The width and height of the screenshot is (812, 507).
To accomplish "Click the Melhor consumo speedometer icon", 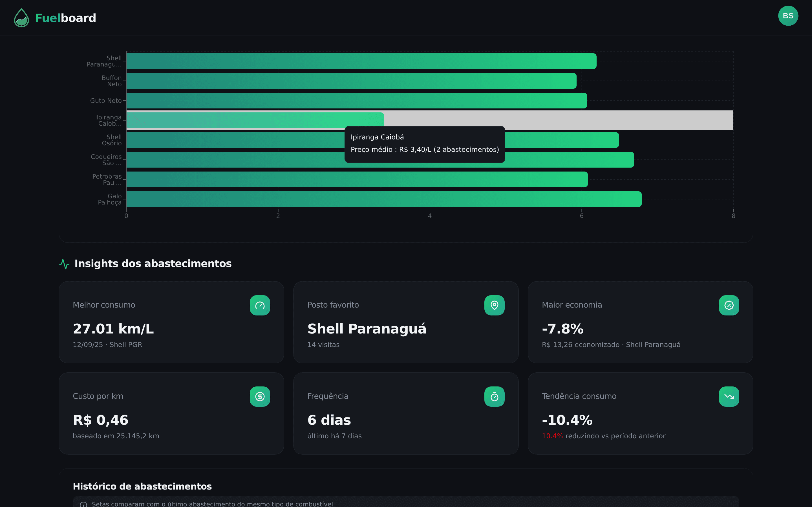I will point(260,305).
